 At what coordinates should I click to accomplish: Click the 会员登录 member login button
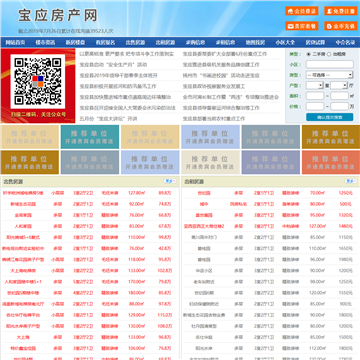[x=302, y=11]
